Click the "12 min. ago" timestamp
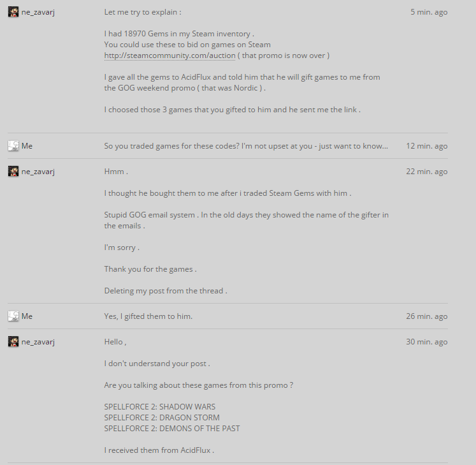Viewport: 476px width, 465px height. (427, 146)
